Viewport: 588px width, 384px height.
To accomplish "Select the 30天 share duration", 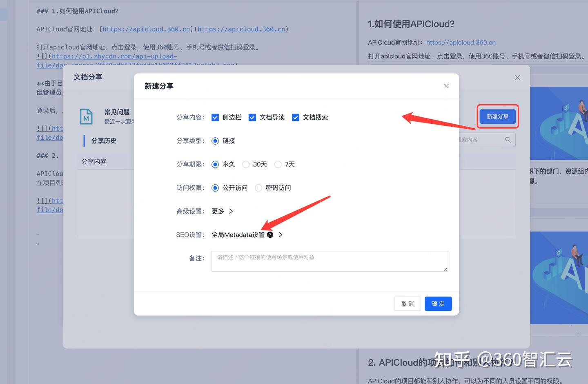I will [246, 165].
